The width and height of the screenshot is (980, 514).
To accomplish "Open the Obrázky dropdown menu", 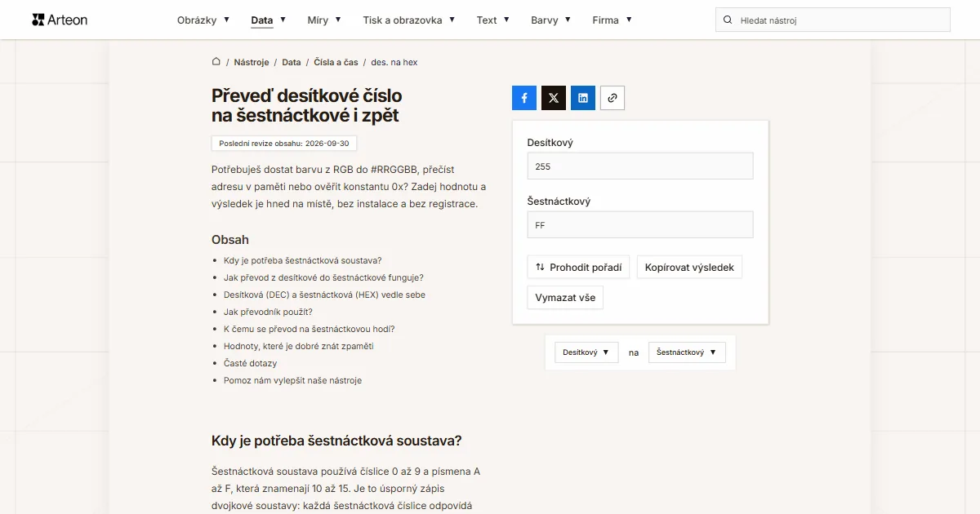I will (x=203, y=20).
